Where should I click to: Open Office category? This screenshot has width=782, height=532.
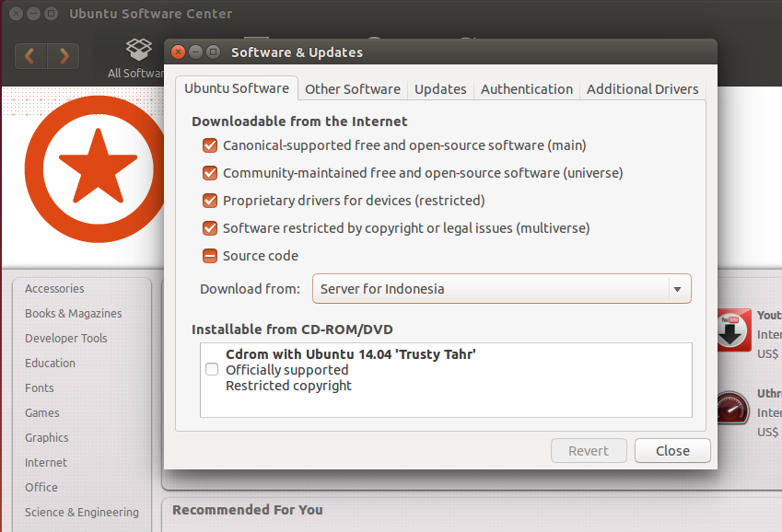[41, 487]
